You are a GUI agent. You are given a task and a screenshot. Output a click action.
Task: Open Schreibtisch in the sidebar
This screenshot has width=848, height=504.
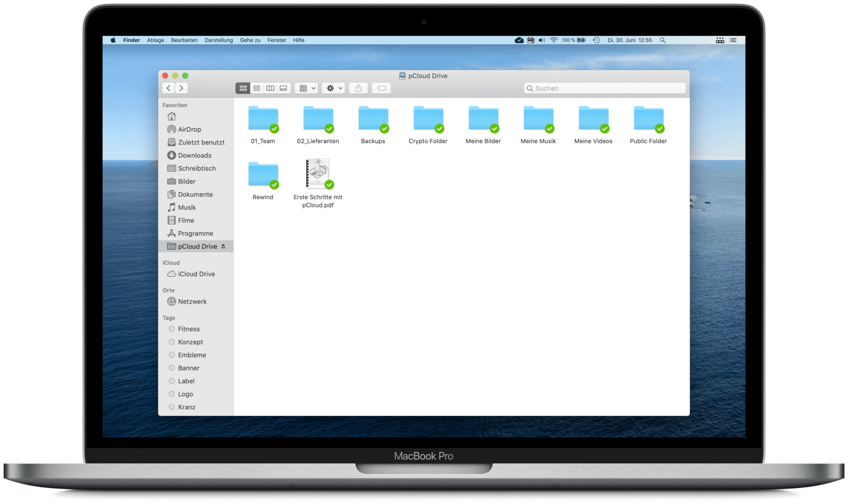[196, 168]
